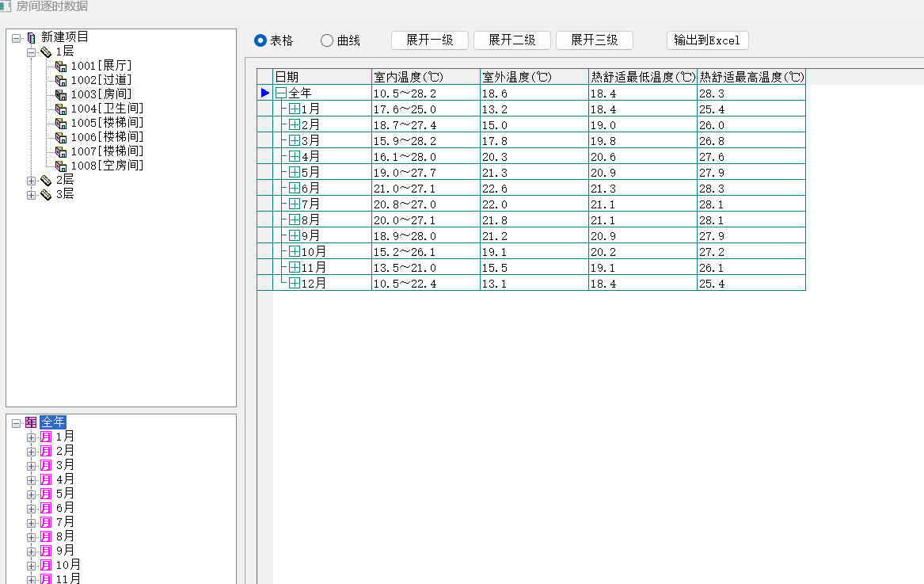Viewport: 924px width, 584px height.
Task: Select the 表格 radio button
Action: tap(260, 40)
